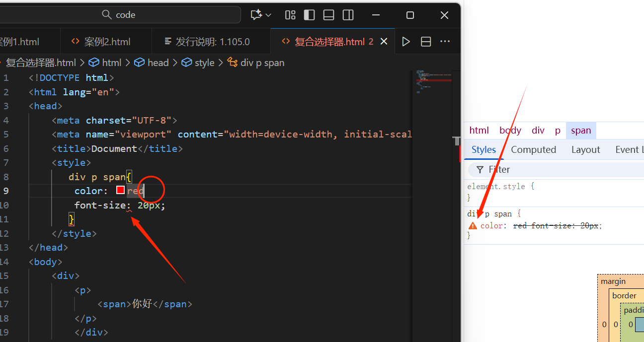
Task: Expand the Copilot dropdown chevron
Action: [269, 15]
